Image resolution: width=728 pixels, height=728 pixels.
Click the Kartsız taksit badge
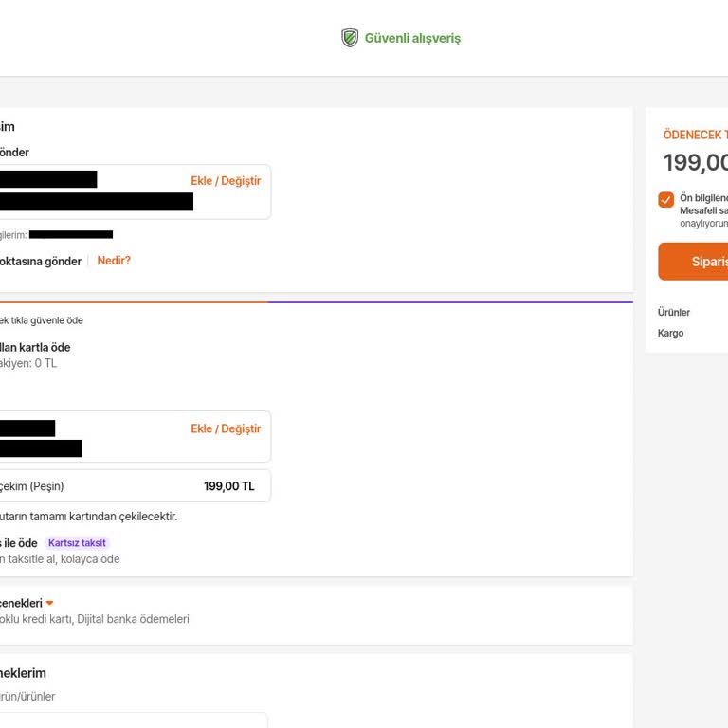(78, 543)
